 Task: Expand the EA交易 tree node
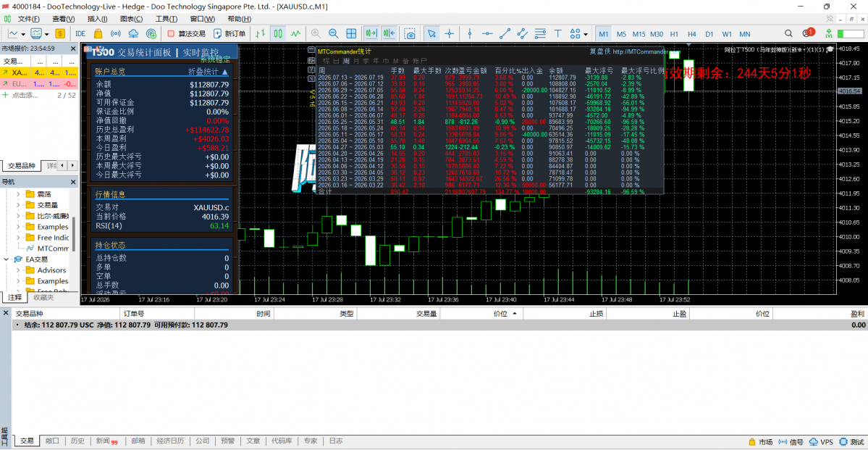[7, 259]
